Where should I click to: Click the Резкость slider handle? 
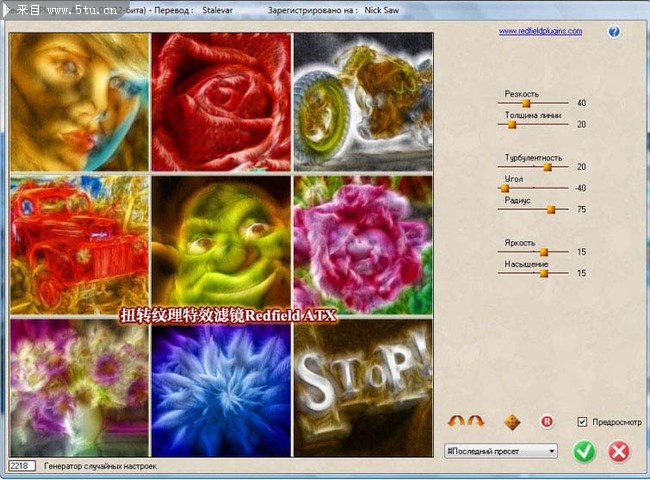tap(526, 102)
